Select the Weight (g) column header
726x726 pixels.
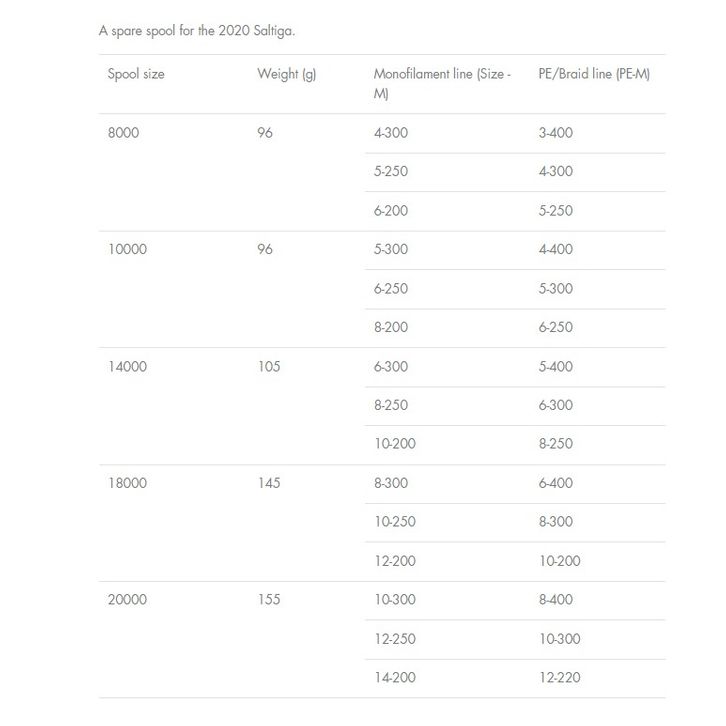[x=286, y=75]
